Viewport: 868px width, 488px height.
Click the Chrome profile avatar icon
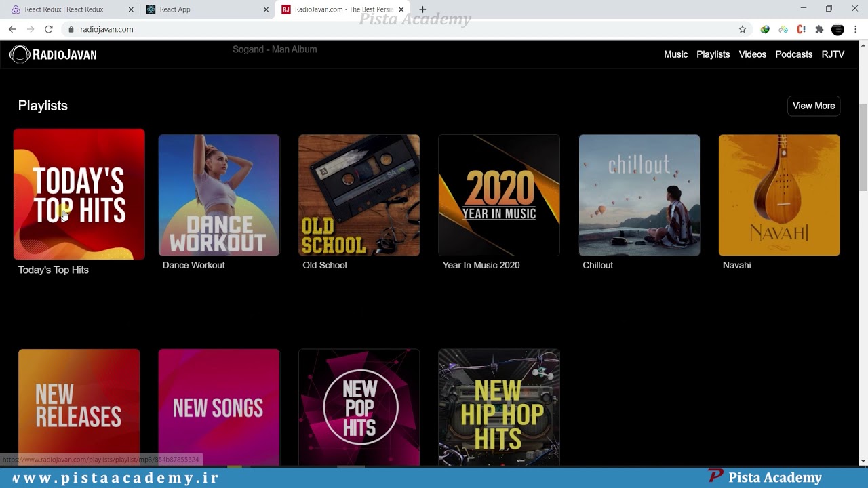pos(837,29)
